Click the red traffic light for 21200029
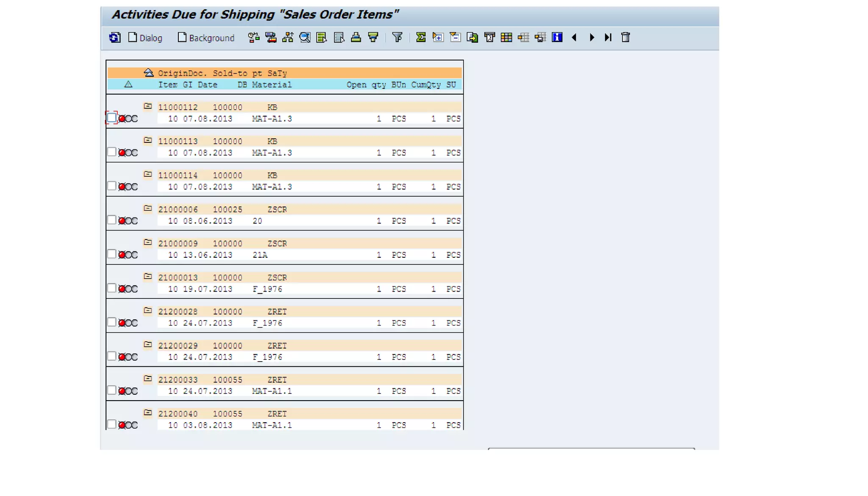868x496 pixels. coord(122,357)
